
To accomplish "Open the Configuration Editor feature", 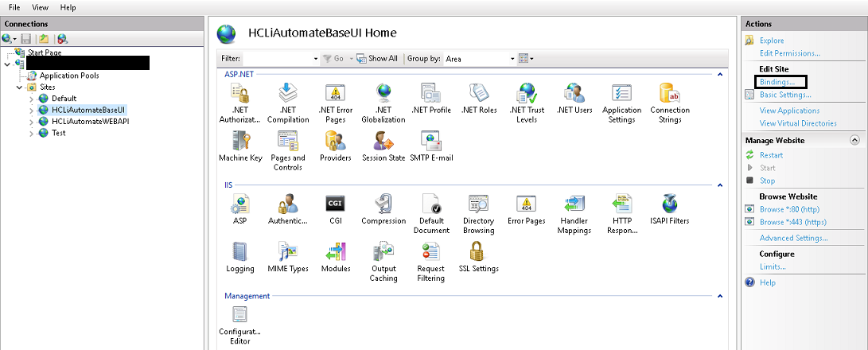I will coord(240,325).
